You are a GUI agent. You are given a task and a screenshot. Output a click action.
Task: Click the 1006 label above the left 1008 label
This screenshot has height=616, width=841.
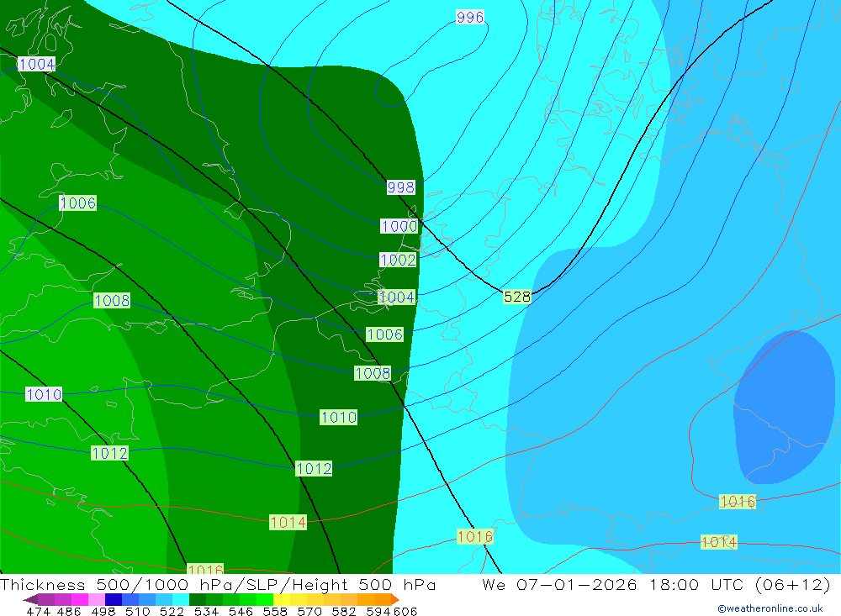point(77,203)
